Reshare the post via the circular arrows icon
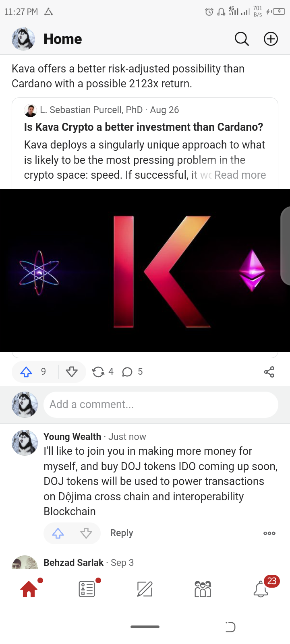This screenshot has width=290, height=644. tap(98, 372)
